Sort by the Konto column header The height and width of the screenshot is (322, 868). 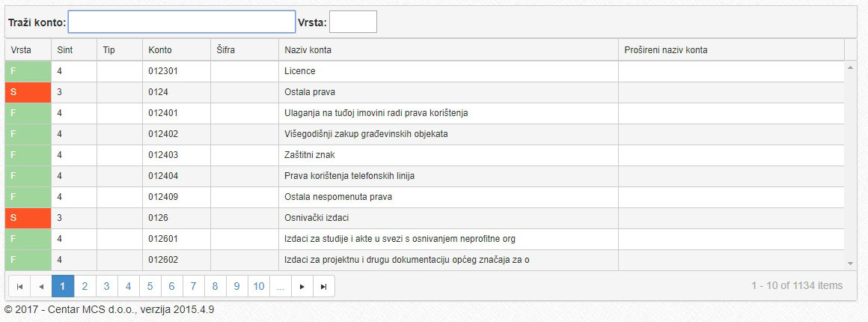(177, 50)
